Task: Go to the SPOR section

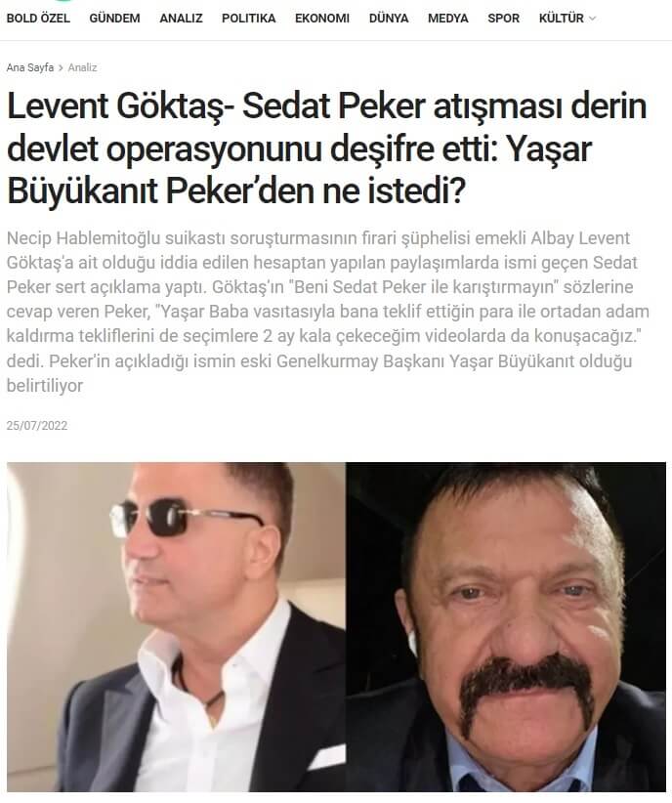Action: [503, 19]
